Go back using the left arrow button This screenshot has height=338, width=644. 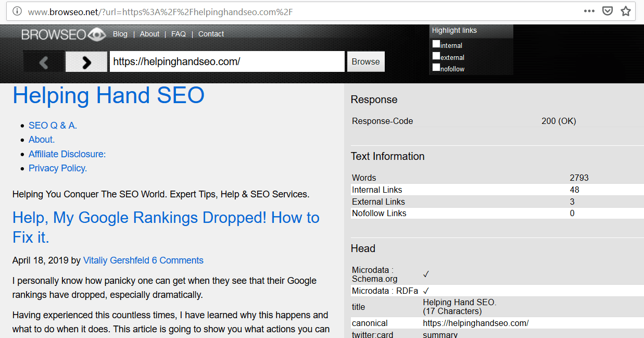[44, 62]
